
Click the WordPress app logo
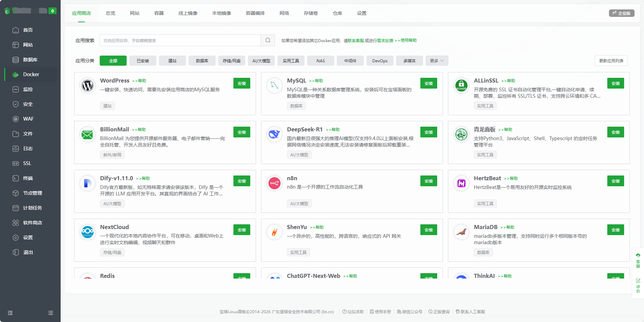point(88,86)
